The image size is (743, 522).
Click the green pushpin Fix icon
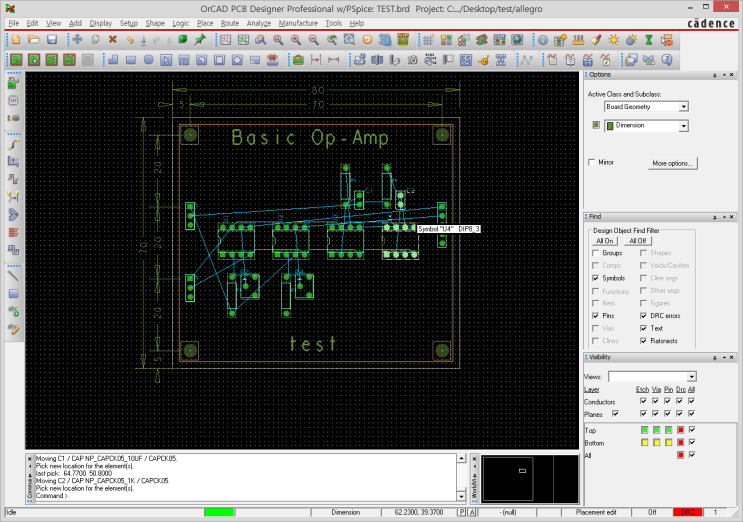click(x=201, y=40)
